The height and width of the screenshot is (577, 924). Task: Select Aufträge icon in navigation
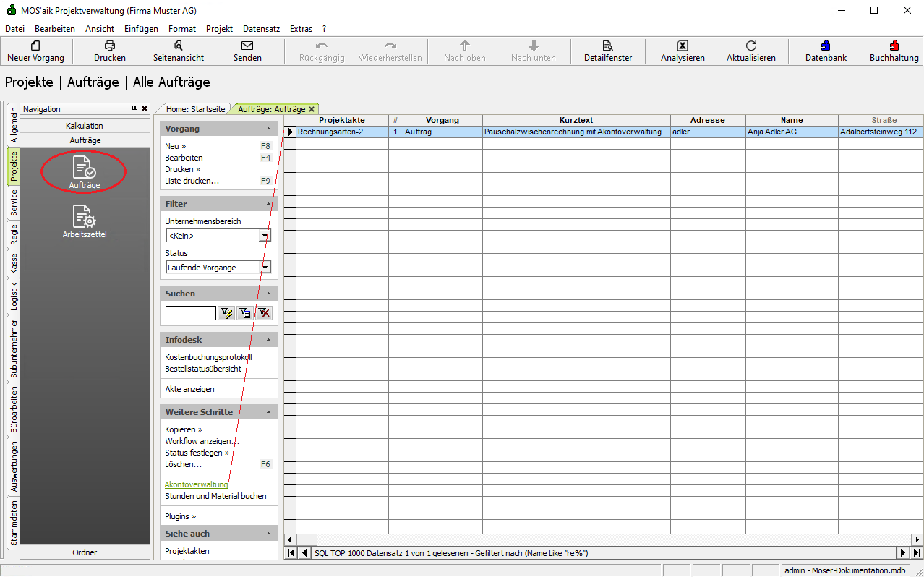pos(85,172)
